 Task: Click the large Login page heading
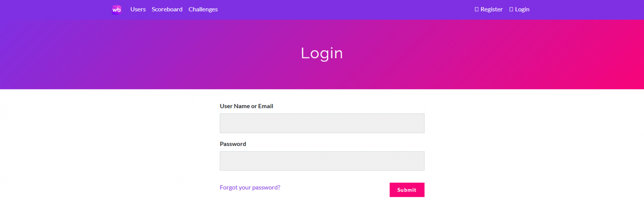pos(322,53)
